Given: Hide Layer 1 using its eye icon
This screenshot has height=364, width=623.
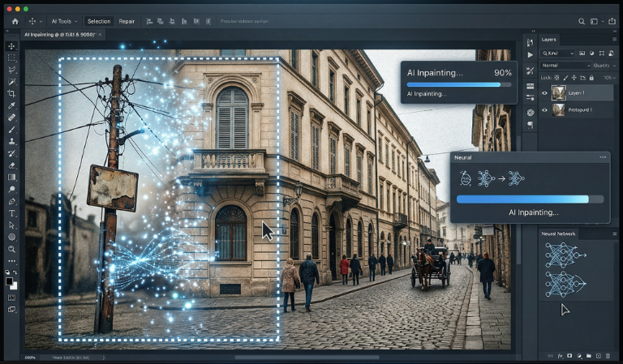Looking at the screenshot, I should coord(544,93).
